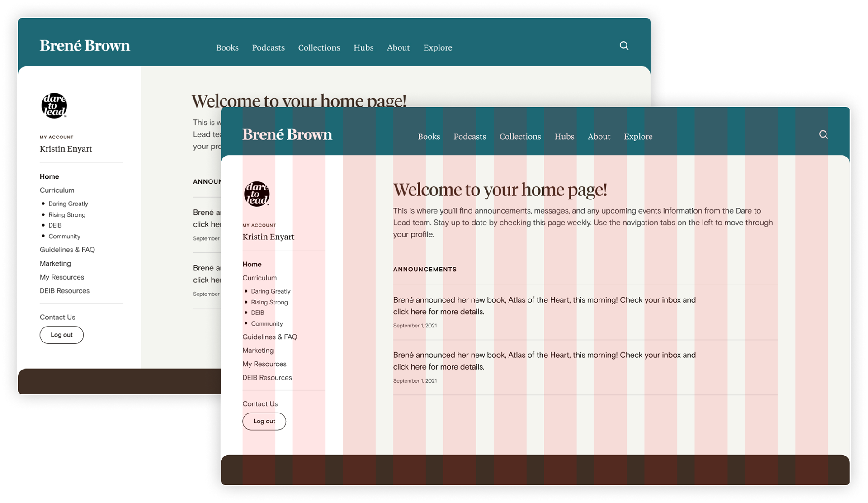Image resolution: width=868 pixels, height=503 pixels.
Task: Open Collections in the front window navigation
Action: click(x=520, y=137)
